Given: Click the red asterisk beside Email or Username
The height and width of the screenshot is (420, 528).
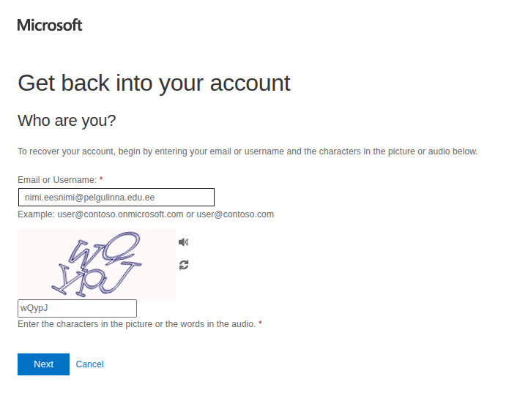Looking at the screenshot, I should 101,179.
